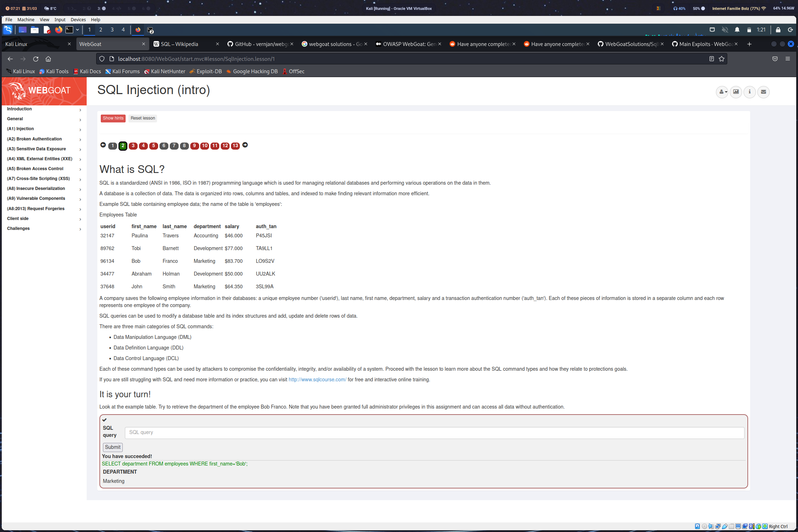798x532 pixels.
Task: Go to next lesson page arrow
Action: click(245, 145)
